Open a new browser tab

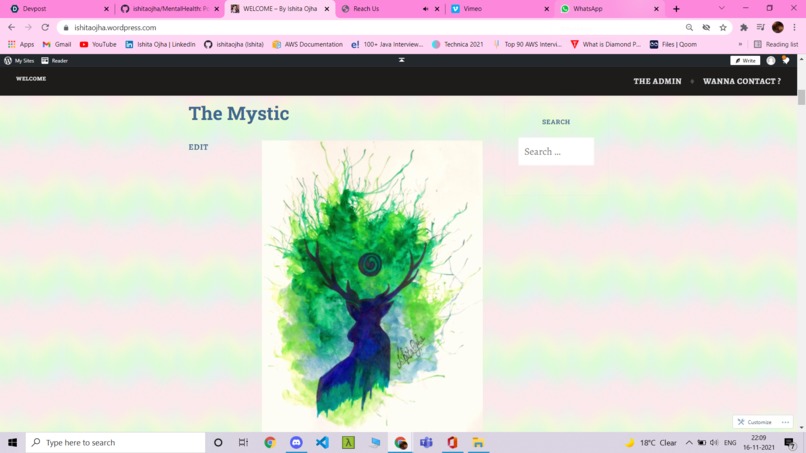(676, 9)
